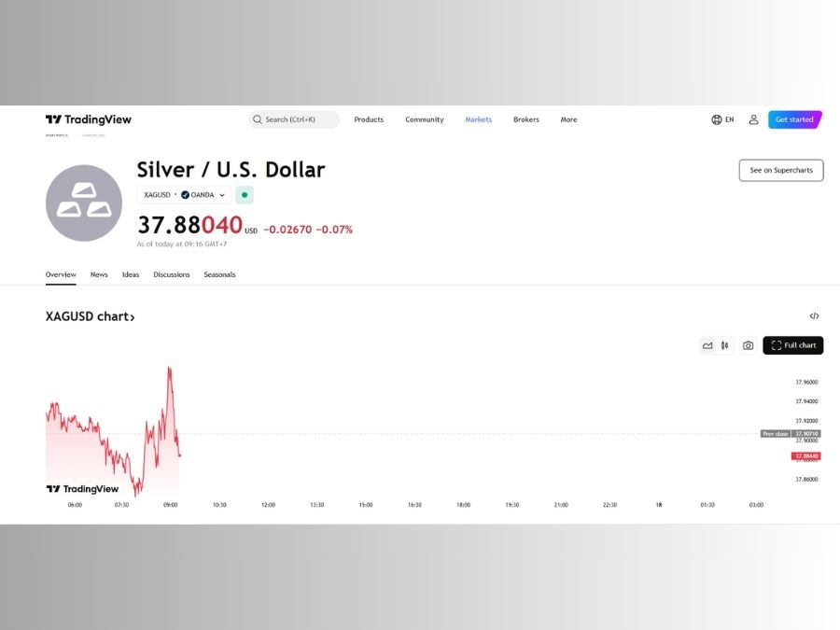Viewport: 840px width, 630px height.
Task: Open the Full chart button
Action: click(792, 345)
